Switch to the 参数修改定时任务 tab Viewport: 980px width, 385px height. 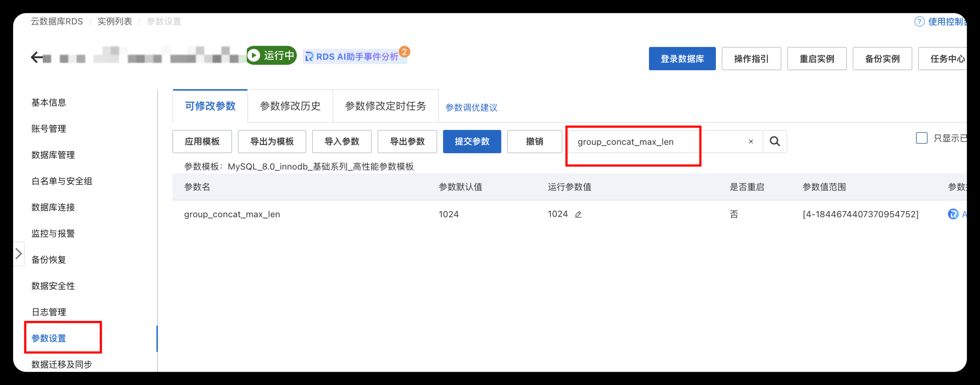pyautogui.click(x=385, y=107)
